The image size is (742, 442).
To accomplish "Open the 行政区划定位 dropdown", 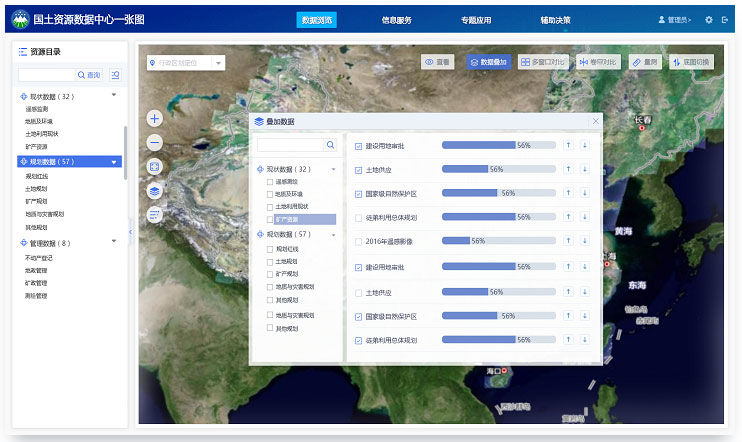I will click(185, 63).
